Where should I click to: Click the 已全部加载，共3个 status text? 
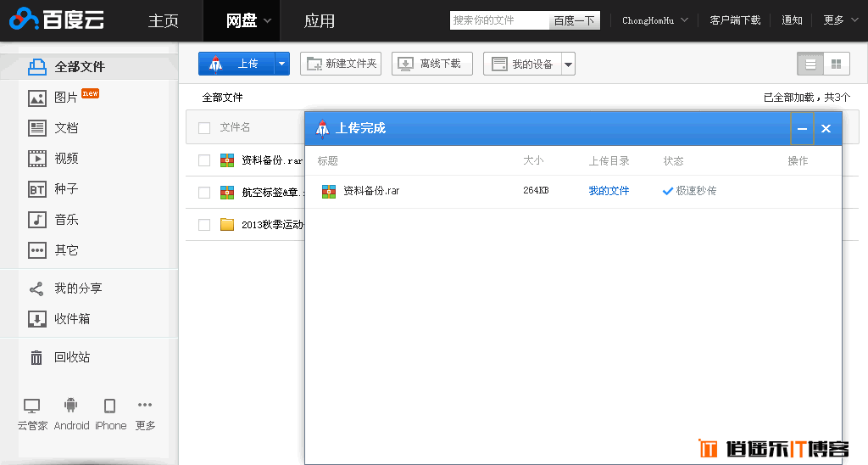click(x=807, y=98)
